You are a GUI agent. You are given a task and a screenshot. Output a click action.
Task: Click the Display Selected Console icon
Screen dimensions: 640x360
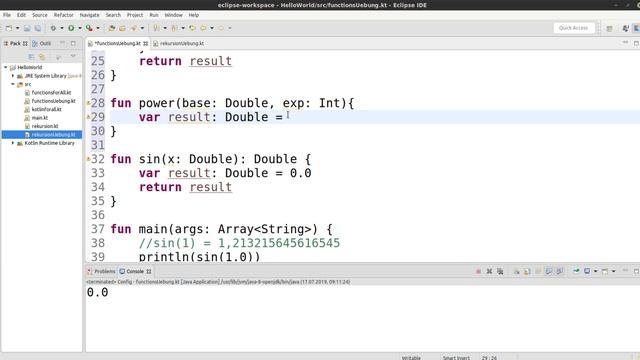click(587, 271)
